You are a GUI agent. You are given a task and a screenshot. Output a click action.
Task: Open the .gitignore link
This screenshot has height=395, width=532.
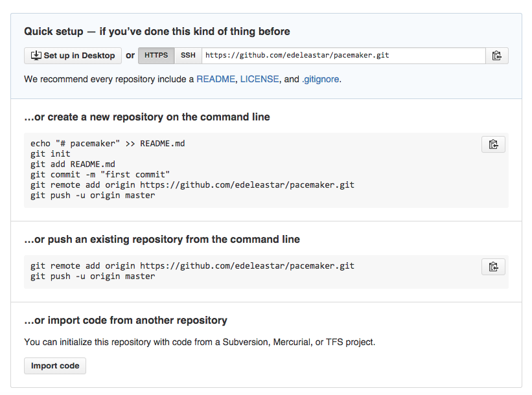click(320, 80)
